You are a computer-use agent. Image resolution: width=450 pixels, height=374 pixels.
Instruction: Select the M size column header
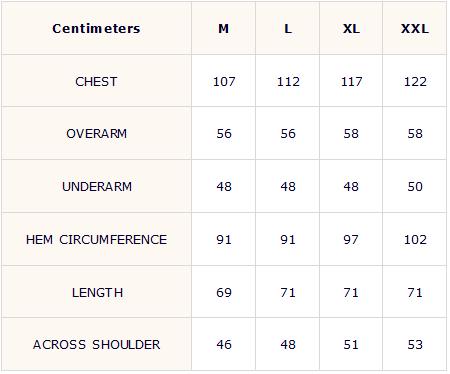224,29
